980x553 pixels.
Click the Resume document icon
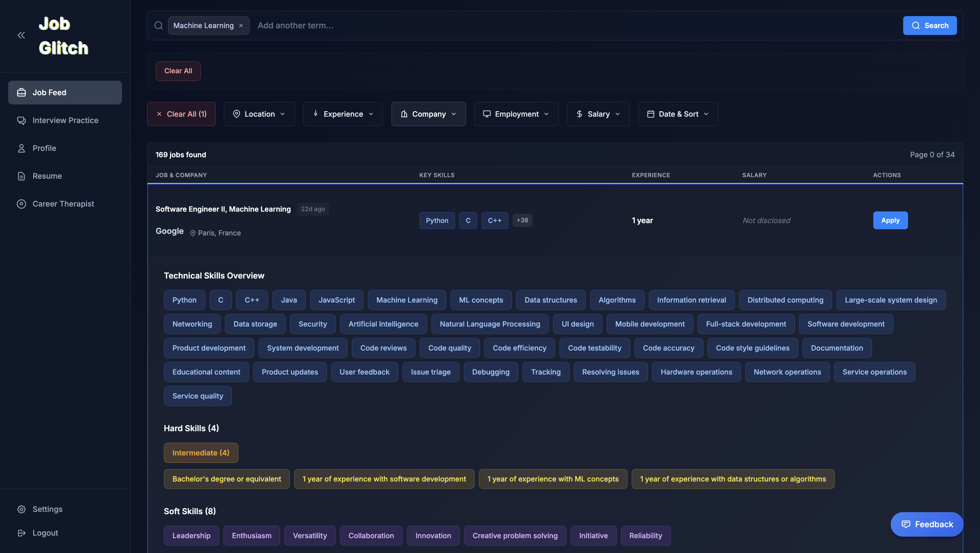pos(21,176)
